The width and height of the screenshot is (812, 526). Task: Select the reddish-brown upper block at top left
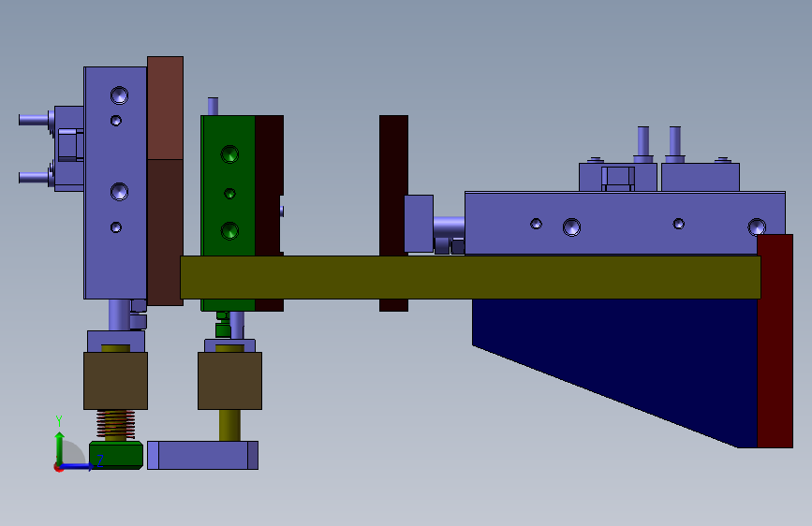coord(165,108)
